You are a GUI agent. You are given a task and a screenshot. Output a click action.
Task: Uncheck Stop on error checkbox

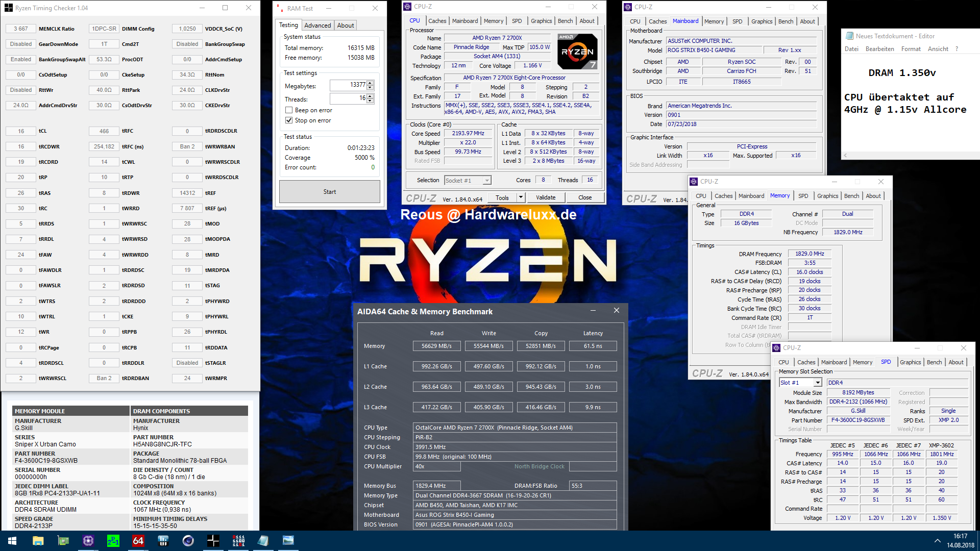click(x=289, y=120)
